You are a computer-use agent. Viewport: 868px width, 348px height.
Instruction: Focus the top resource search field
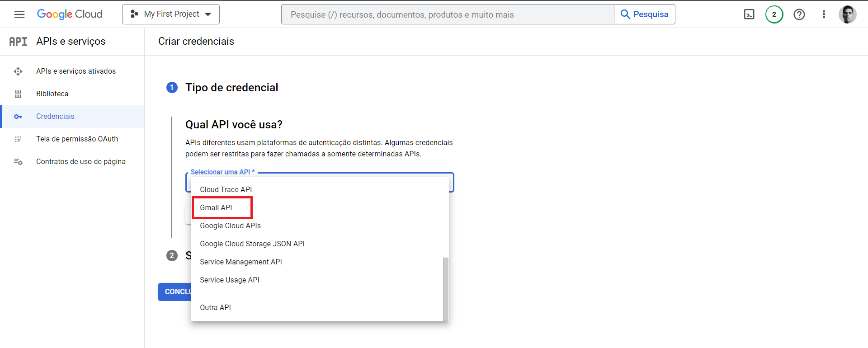(447, 14)
